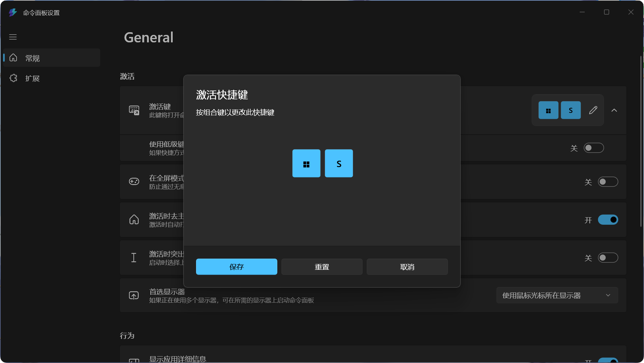Click the hamburger navigation menu icon
The width and height of the screenshot is (644, 363).
click(x=13, y=37)
